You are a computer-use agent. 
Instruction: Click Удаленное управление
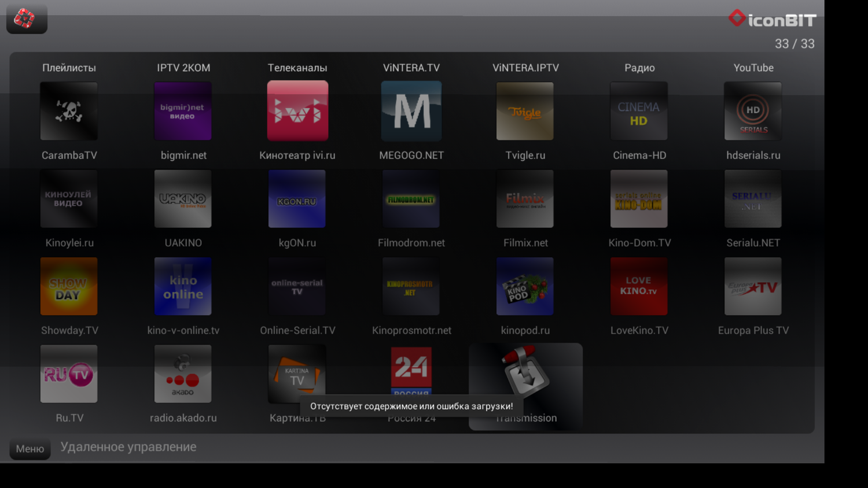click(x=128, y=446)
